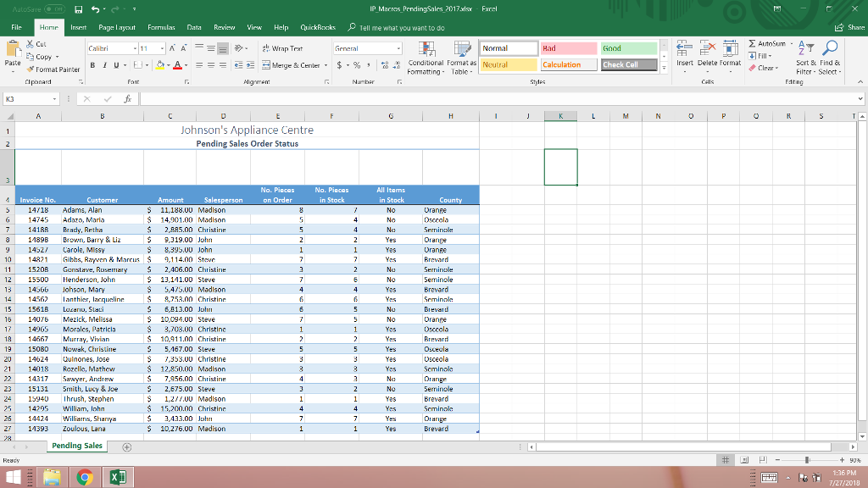
Task: Apply percent style to the cell
Action: (x=357, y=65)
